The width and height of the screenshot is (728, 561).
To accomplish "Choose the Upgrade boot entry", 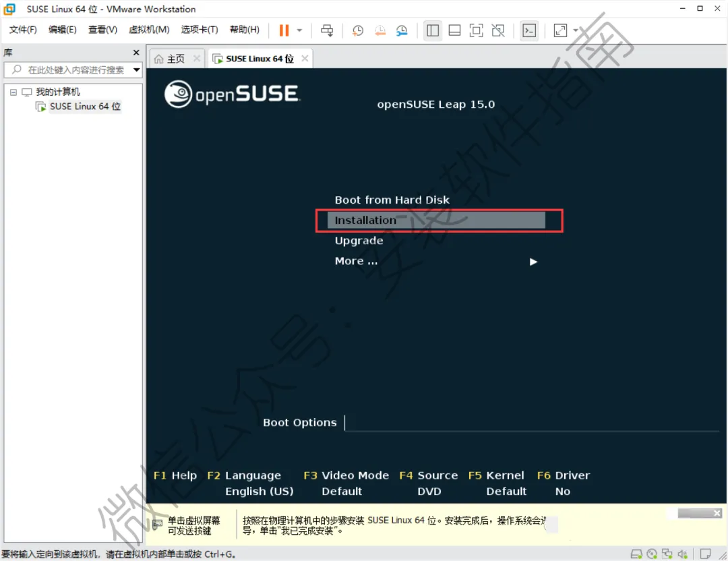I will [359, 241].
